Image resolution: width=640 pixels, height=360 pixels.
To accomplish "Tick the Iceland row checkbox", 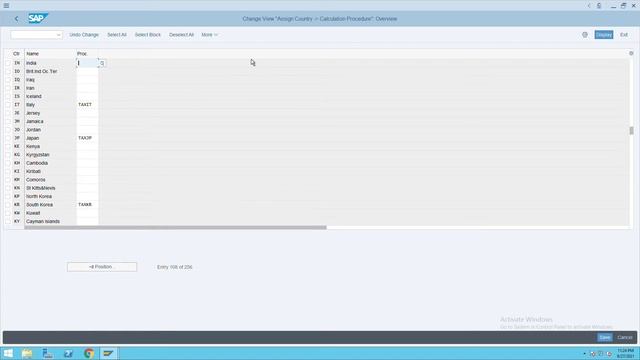I will tap(8, 96).
